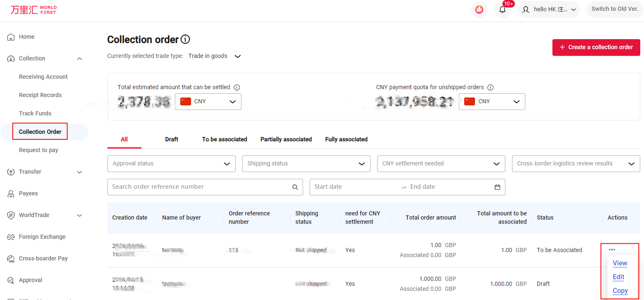Collapse the Collection sidebar section

click(x=80, y=59)
